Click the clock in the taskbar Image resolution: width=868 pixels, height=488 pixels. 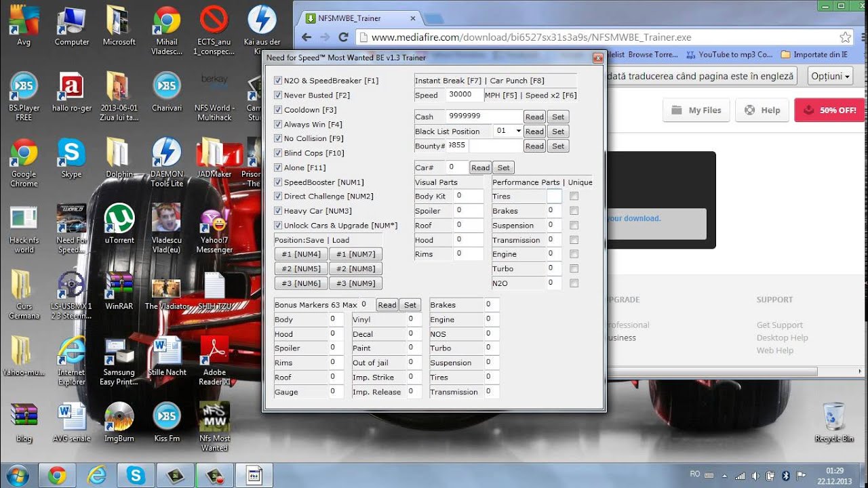click(835, 475)
